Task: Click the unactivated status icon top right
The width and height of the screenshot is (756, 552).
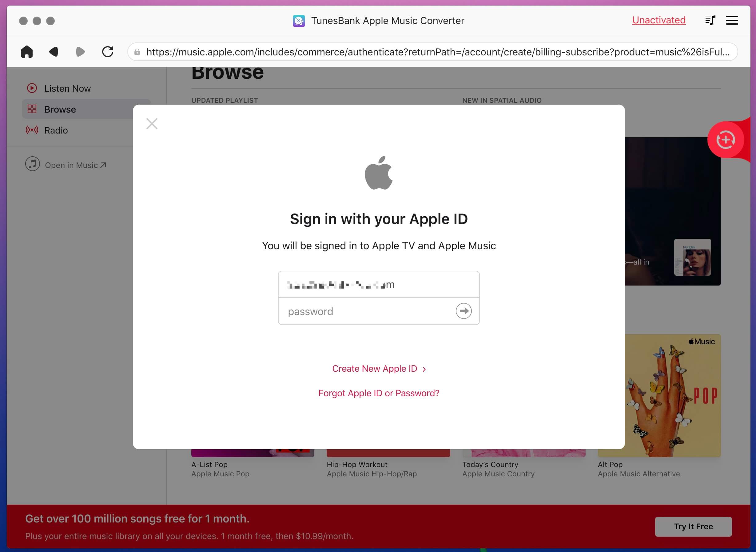Action: coord(659,20)
